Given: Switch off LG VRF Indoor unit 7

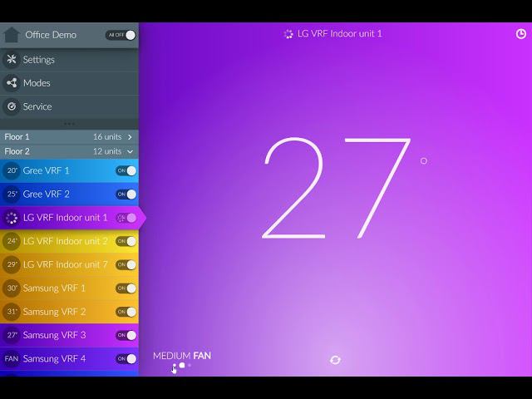Looking at the screenshot, I should pos(126,264).
